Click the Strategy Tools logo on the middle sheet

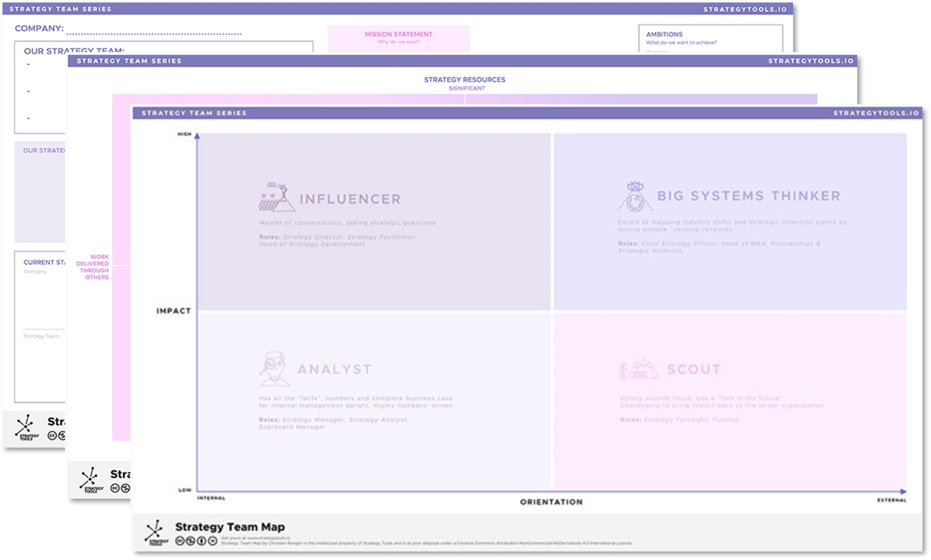(x=91, y=480)
